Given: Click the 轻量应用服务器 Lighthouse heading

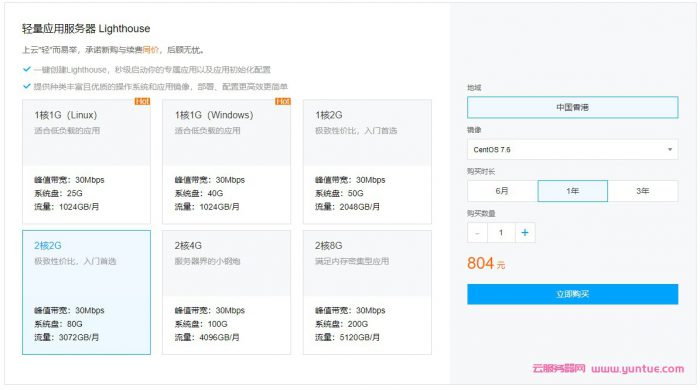Looking at the screenshot, I should [x=86, y=29].
